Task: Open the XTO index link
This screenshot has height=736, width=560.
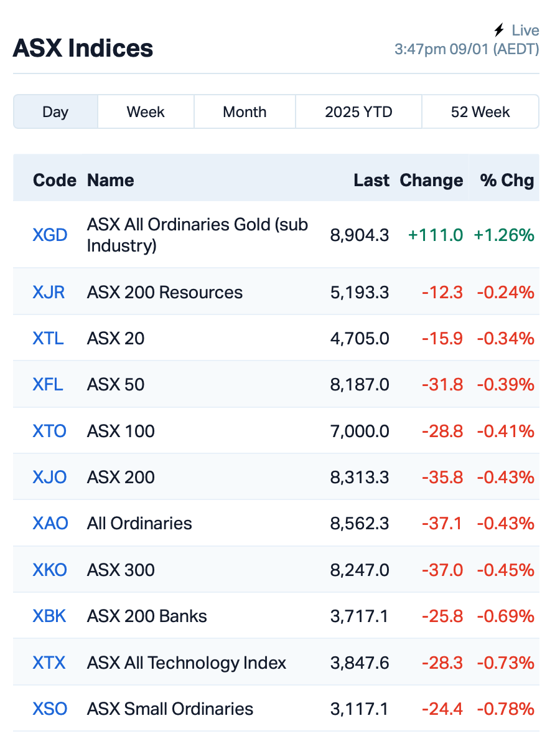Action: coord(49,431)
